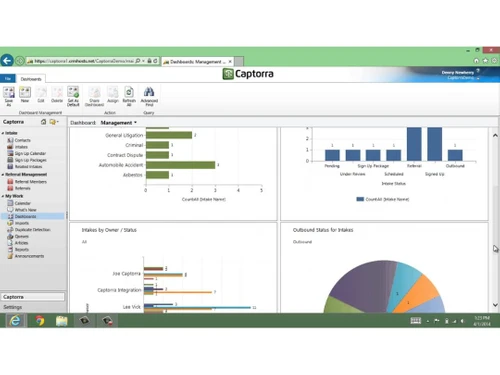Screen dimensions: 500x375
Task: Open Imports under My Work
Action: point(22,223)
